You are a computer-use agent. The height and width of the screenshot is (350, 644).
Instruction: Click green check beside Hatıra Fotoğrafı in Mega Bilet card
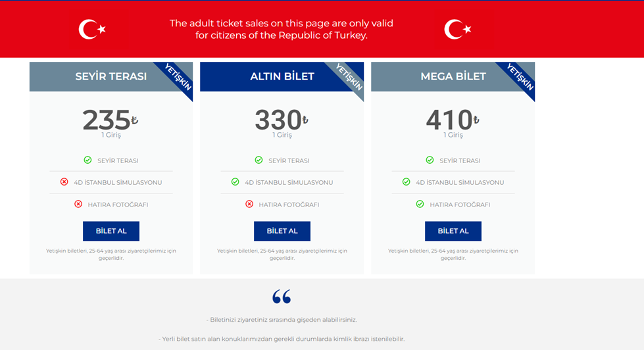tap(420, 204)
